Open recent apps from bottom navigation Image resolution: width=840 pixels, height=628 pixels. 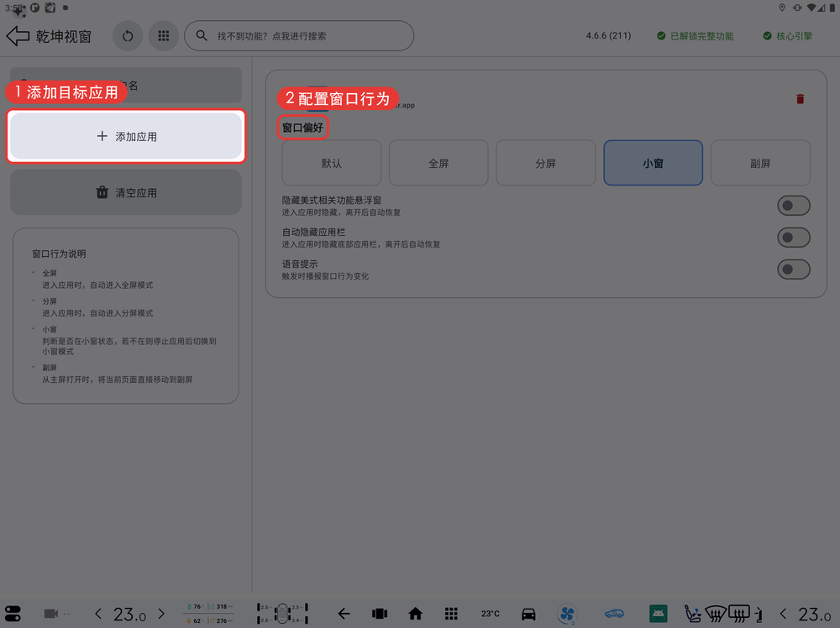click(x=380, y=614)
